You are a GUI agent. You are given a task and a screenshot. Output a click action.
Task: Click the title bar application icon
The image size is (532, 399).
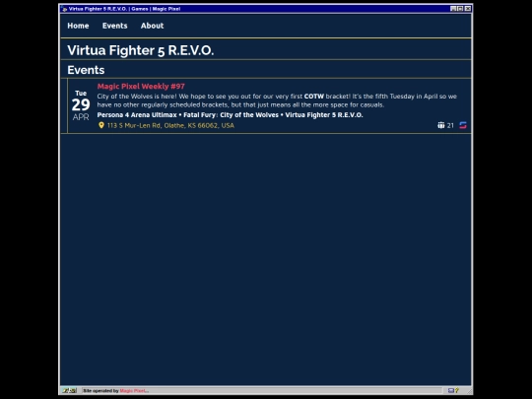point(64,9)
